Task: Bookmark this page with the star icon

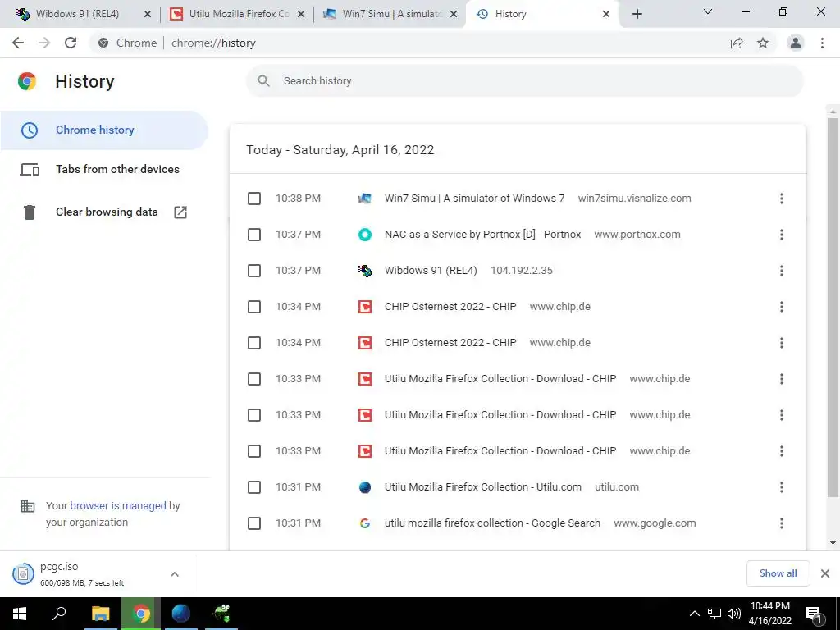Action: (x=763, y=43)
